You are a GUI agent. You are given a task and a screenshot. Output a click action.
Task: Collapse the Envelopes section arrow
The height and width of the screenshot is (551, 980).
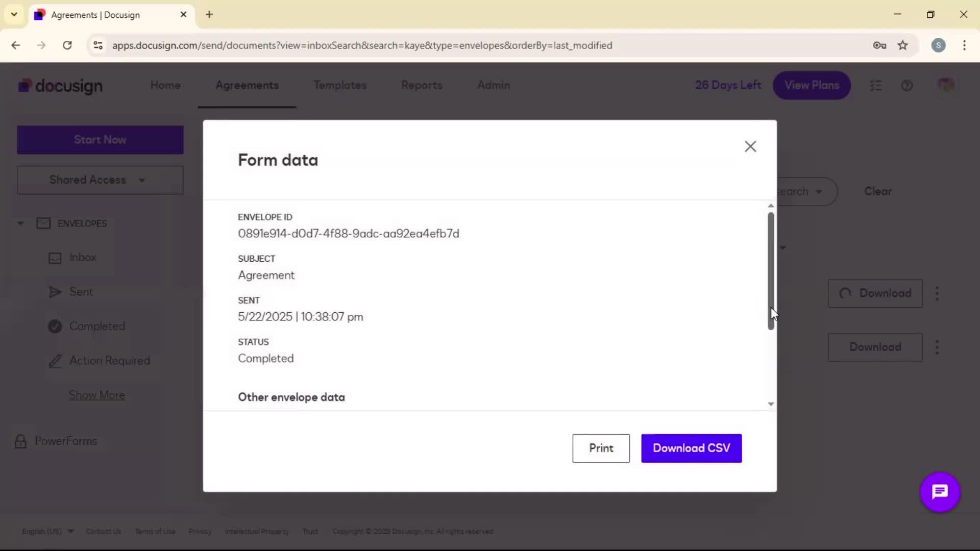20,223
